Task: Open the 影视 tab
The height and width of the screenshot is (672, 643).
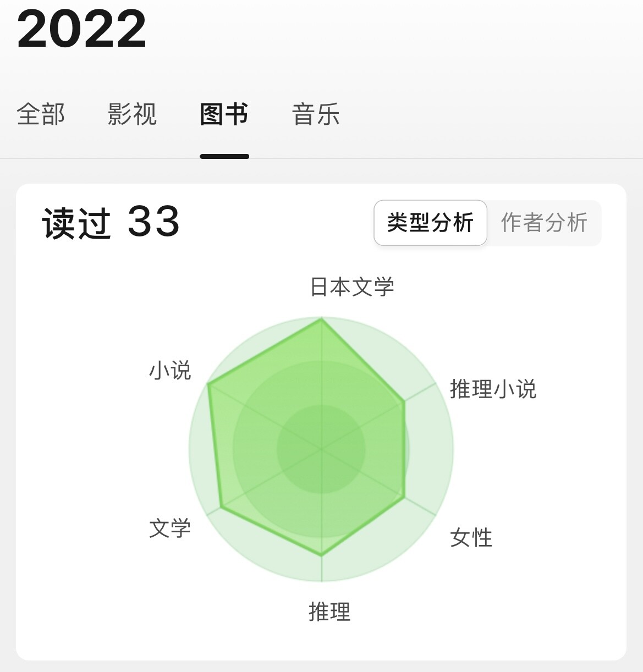Action: (x=132, y=114)
